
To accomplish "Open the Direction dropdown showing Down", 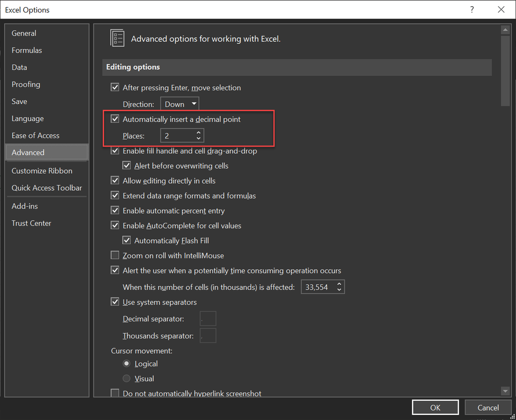I will click(180, 104).
